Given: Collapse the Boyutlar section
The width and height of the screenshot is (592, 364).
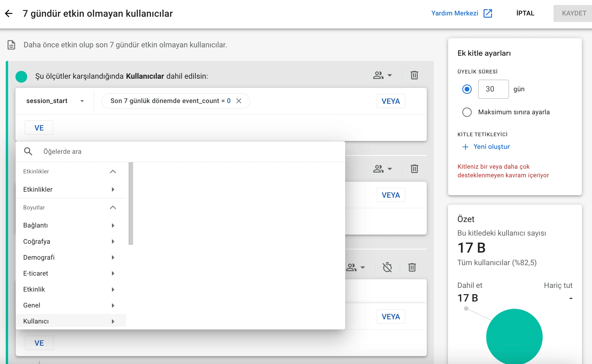Looking at the screenshot, I should tap(113, 207).
